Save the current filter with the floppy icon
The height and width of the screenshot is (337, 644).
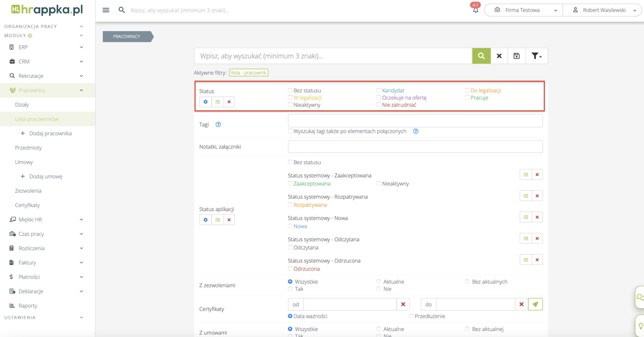[516, 56]
